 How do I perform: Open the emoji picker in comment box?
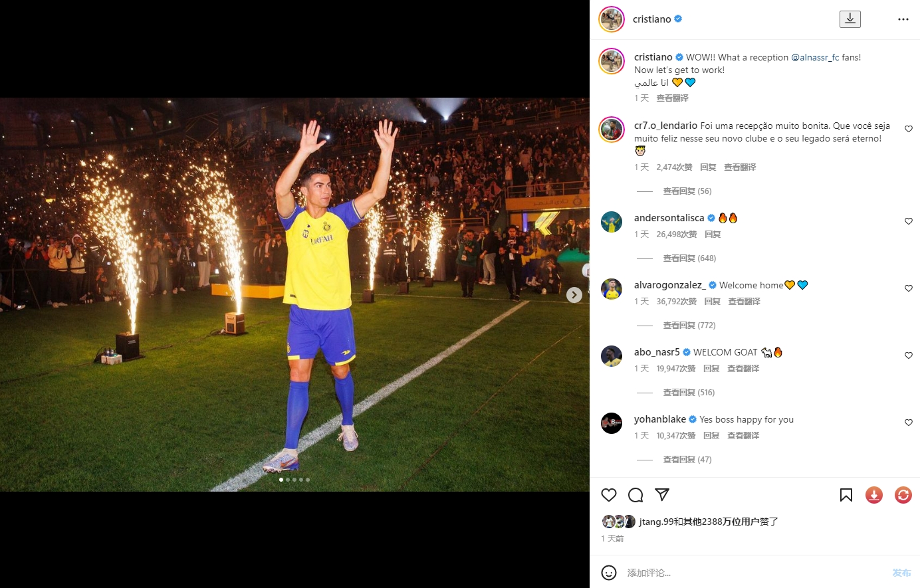pyautogui.click(x=608, y=573)
